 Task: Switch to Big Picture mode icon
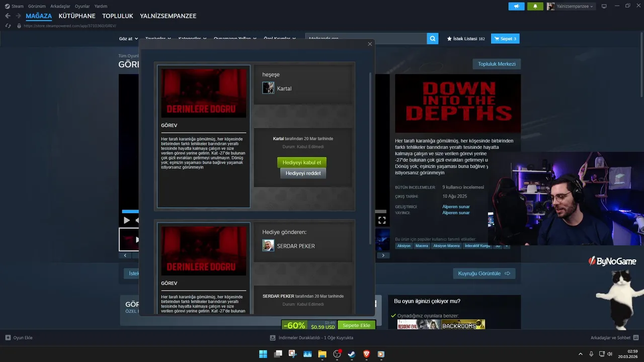604,6
